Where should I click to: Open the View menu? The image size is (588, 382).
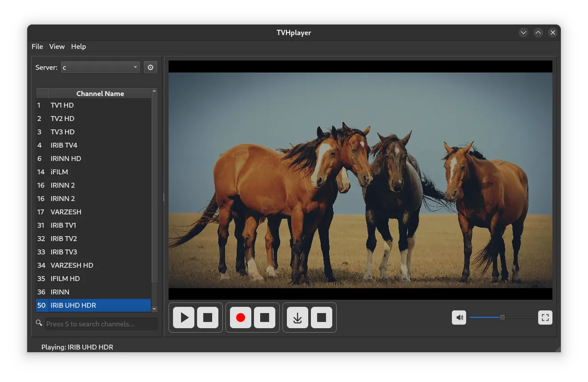[57, 47]
